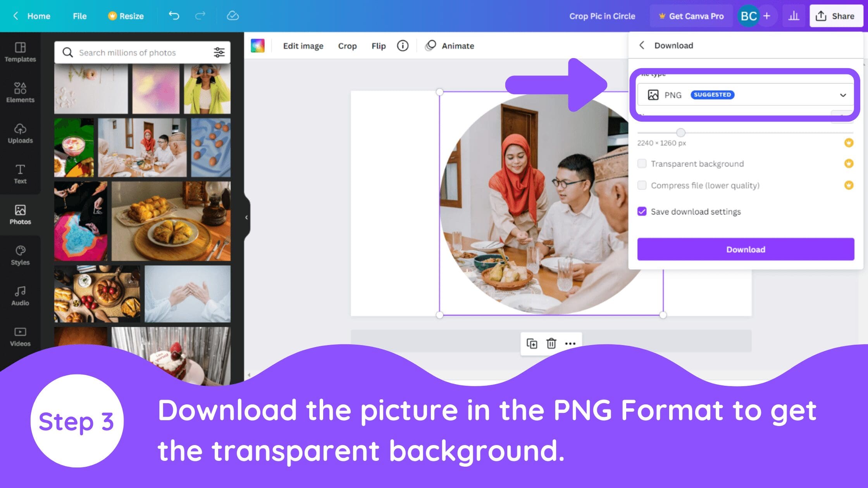Enable Compress file lower quality
The width and height of the screenshot is (868, 488).
pyautogui.click(x=642, y=185)
